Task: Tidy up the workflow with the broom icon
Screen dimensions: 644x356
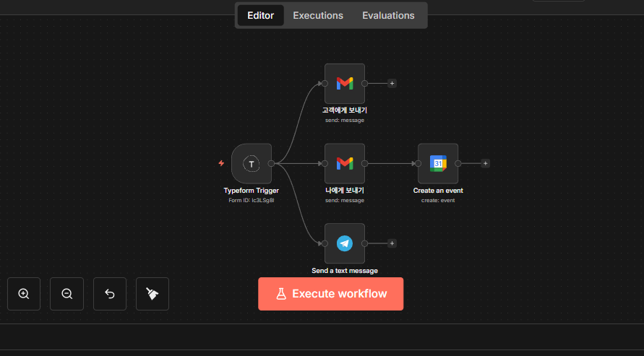Action: click(153, 294)
